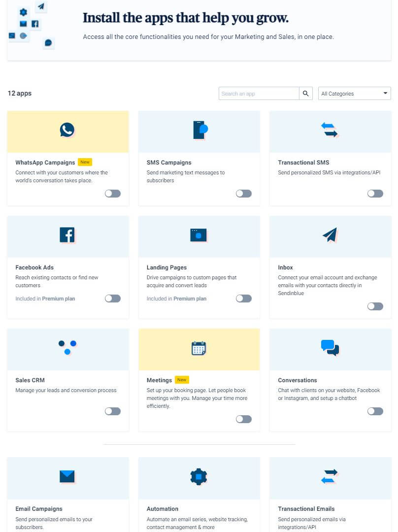Click the Premium plan text under Facebook Ads
398x532 pixels.
point(58,299)
